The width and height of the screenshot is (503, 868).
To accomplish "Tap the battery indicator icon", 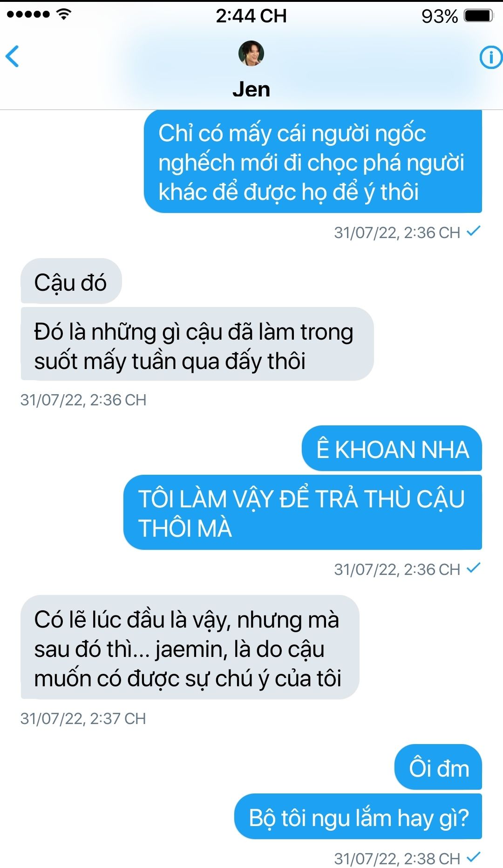I will click(x=479, y=16).
